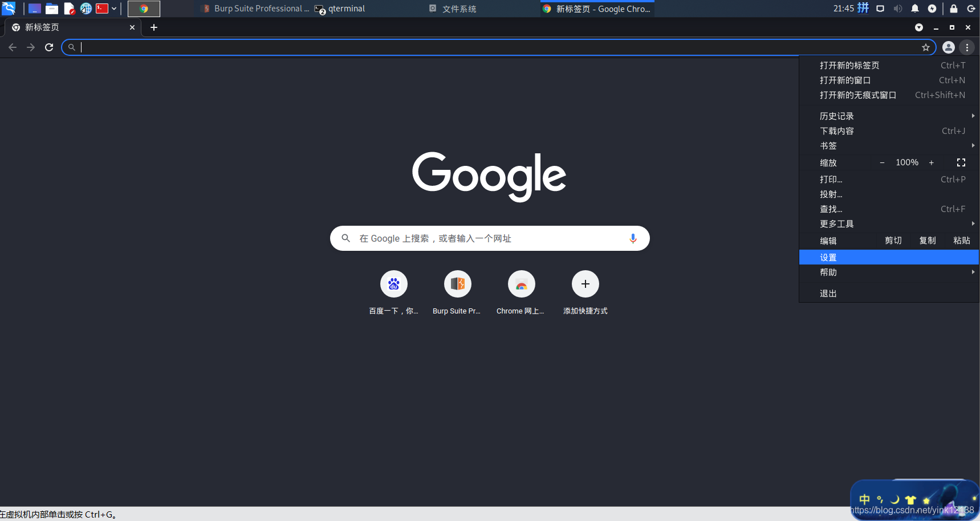
Task: Bookmark this page with star icon
Action: pos(926,47)
